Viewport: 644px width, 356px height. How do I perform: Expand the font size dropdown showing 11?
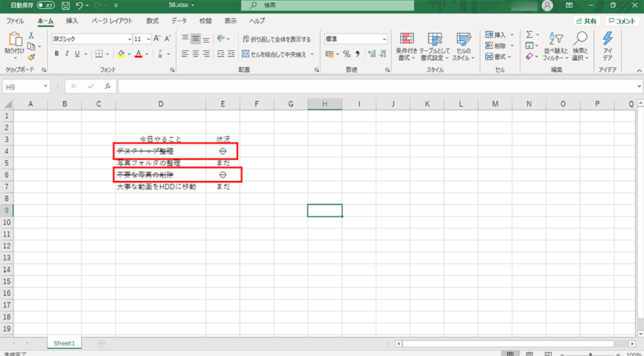tap(148, 39)
